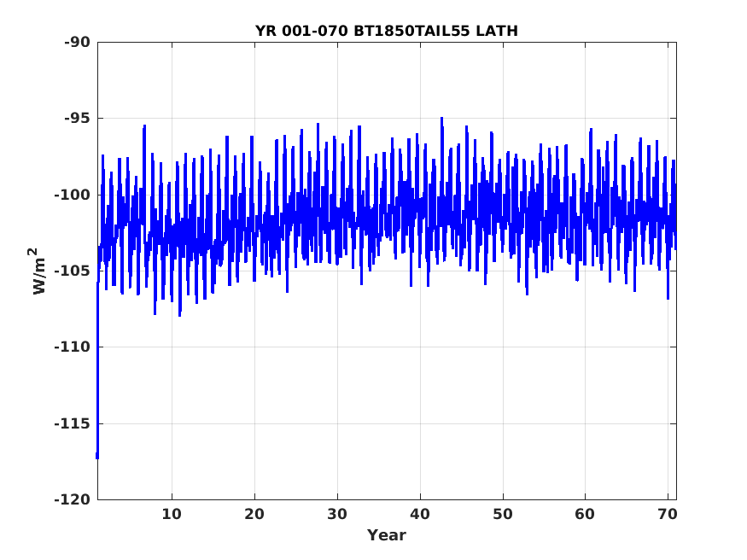This screenshot has width=747, height=560.
Task: Click the y-axis tick label -115
Action: pos(73,423)
